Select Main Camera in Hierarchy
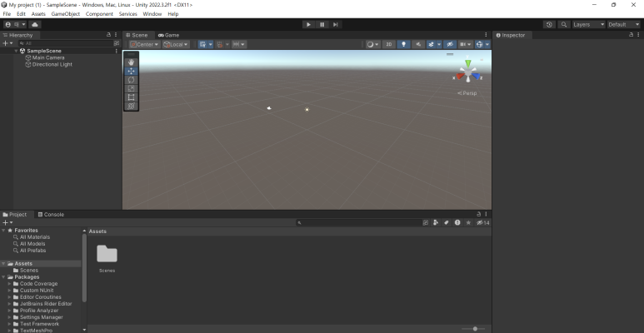 (x=48, y=57)
